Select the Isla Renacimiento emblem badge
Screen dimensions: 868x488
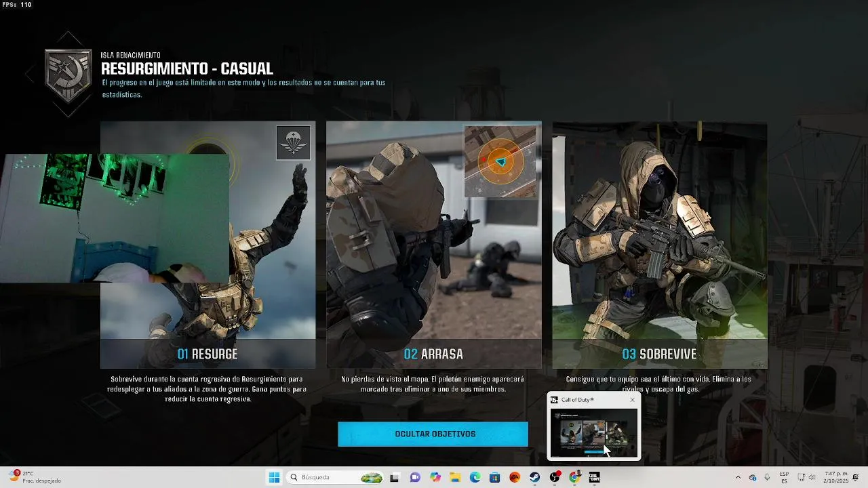click(x=68, y=75)
